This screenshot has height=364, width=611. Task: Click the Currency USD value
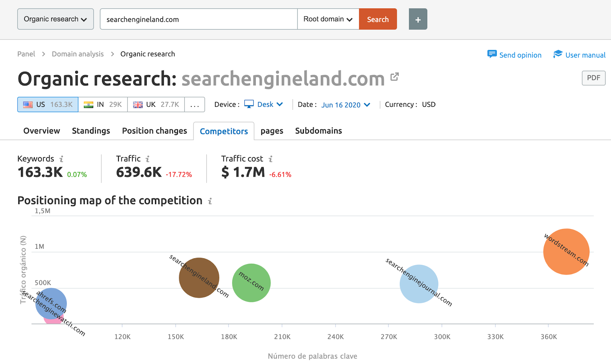(428, 105)
